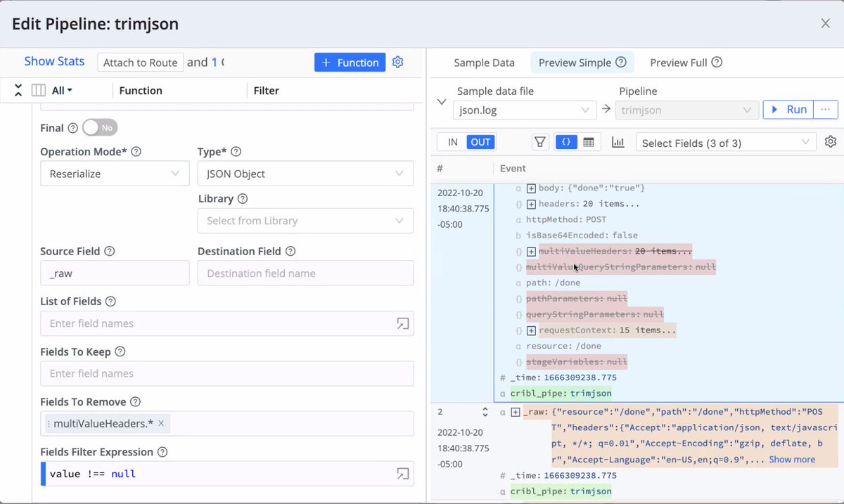Click the Filter column header
Viewport: 844px width, 504px height.
pyautogui.click(x=267, y=91)
